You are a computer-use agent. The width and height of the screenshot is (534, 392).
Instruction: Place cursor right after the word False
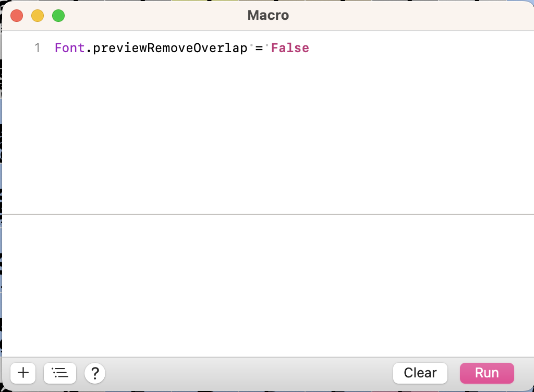(310, 48)
